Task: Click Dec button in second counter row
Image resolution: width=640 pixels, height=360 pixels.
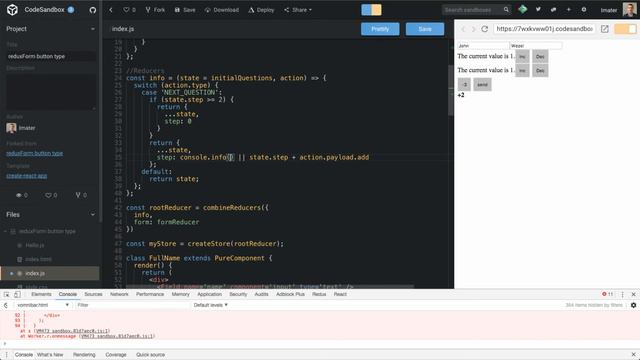Action: coord(540,71)
